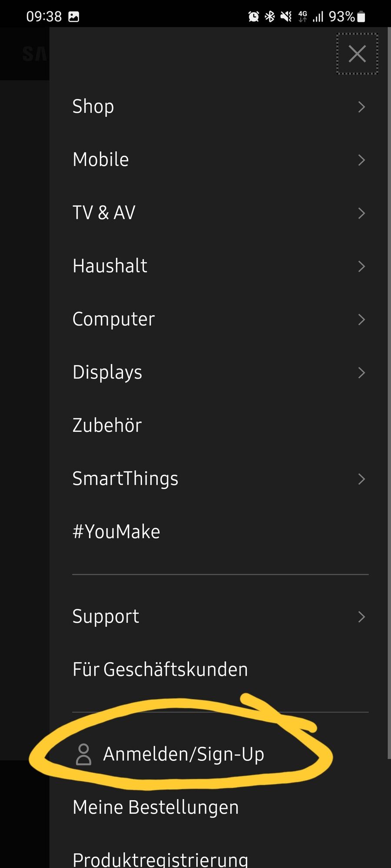Open the #YouMake link

pyautogui.click(x=116, y=532)
